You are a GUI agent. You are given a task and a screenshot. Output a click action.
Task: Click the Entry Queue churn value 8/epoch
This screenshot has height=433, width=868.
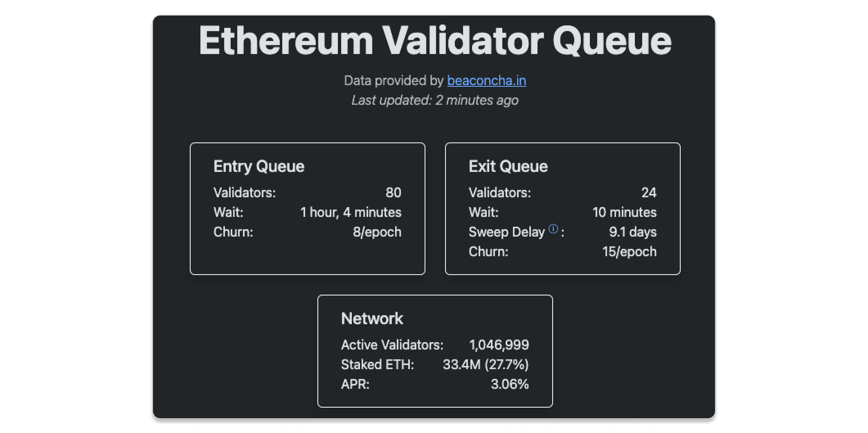click(x=377, y=232)
